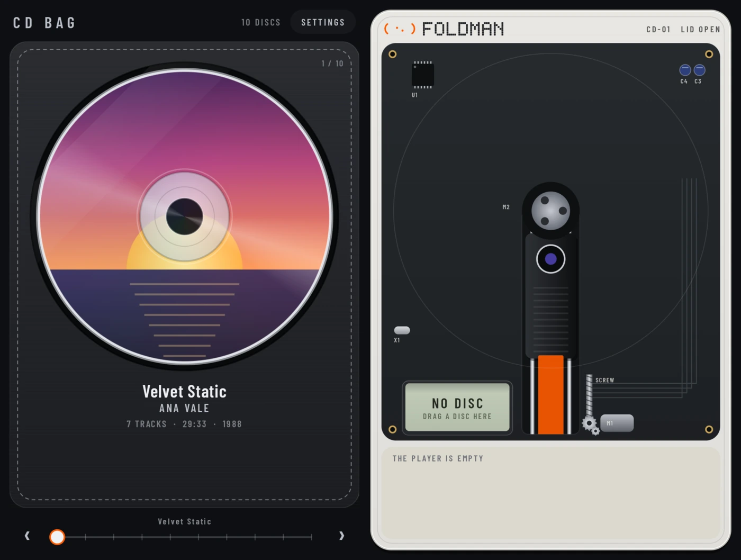The height and width of the screenshot is (560, 741).
Task: Go to the previous disc with left arrow
Action: coord(28,536)
